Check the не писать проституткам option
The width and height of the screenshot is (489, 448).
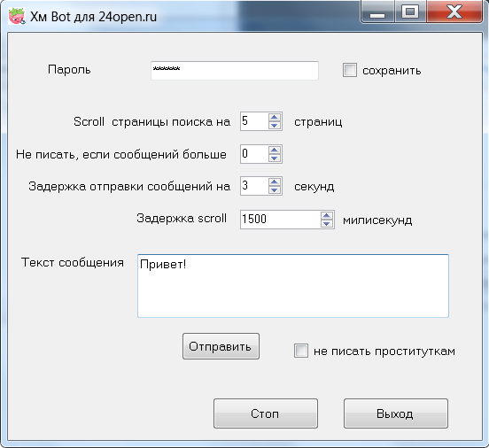pos(301,351)
